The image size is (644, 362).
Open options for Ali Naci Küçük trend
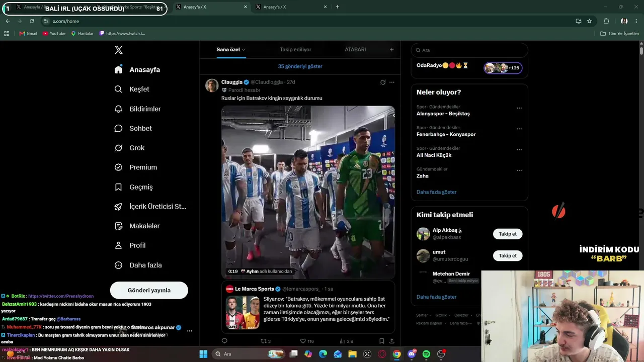point(519,150)
